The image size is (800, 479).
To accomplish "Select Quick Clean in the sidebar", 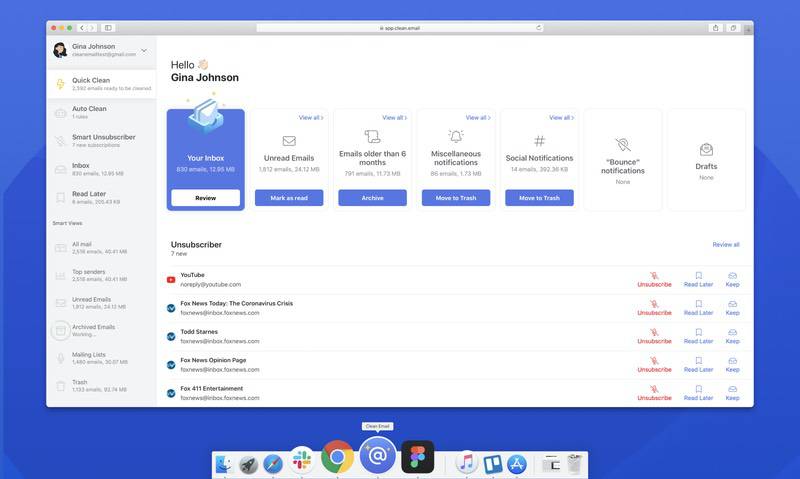I will click(x=102, y=84).
